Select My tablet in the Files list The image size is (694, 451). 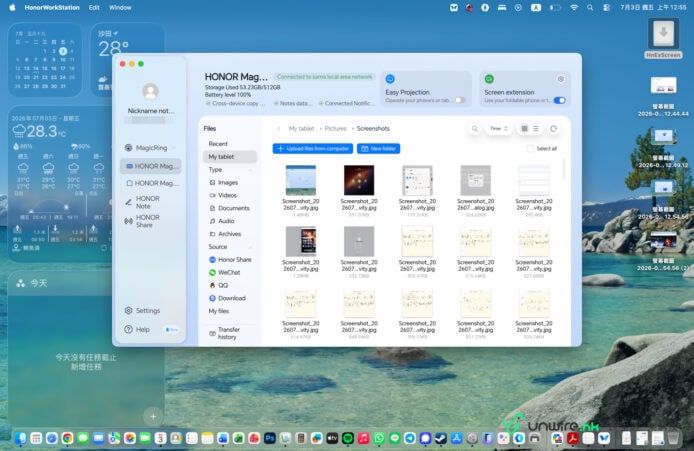click(x=230, y=157)
